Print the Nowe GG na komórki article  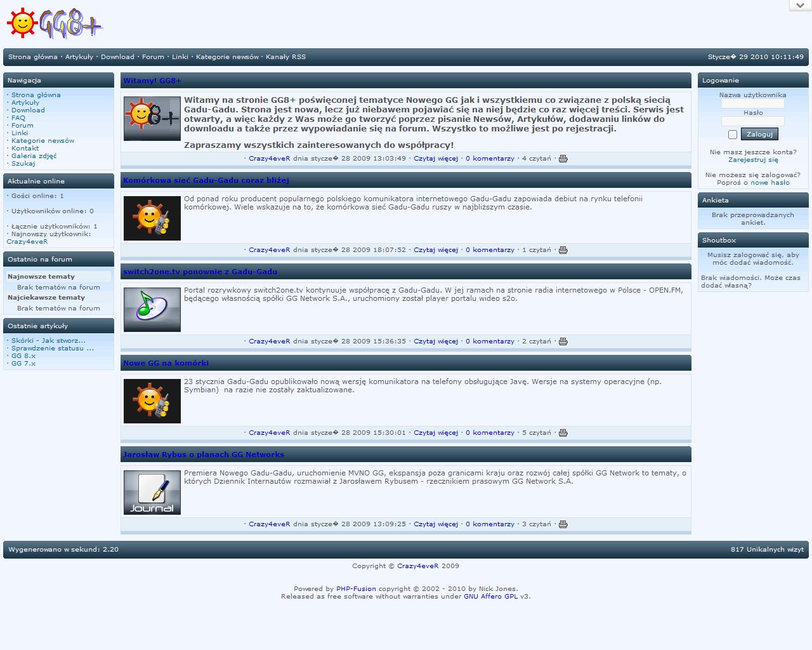tap(563, 433)
